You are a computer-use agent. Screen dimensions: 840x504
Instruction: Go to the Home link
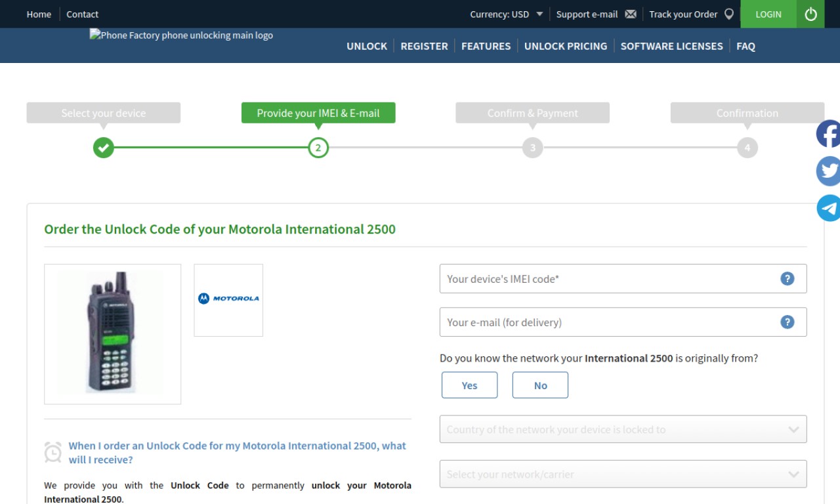tap(39, 14)
